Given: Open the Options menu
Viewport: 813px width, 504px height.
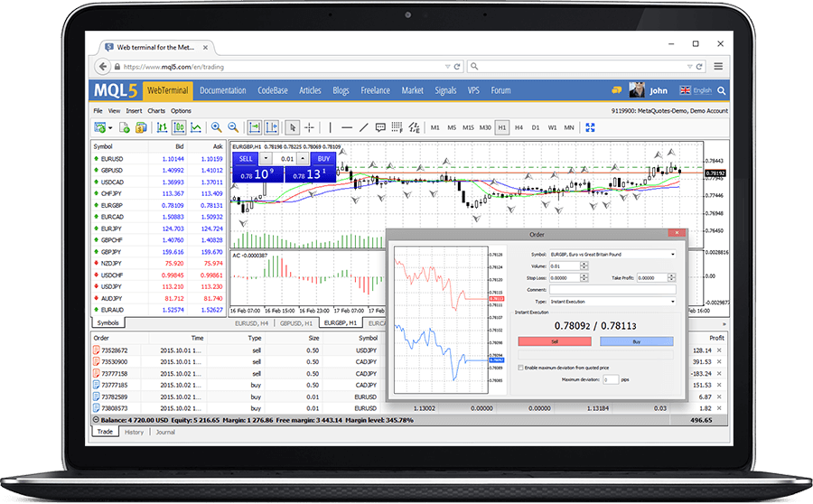Looking at the screenshot, I should [x=181, y=111].
